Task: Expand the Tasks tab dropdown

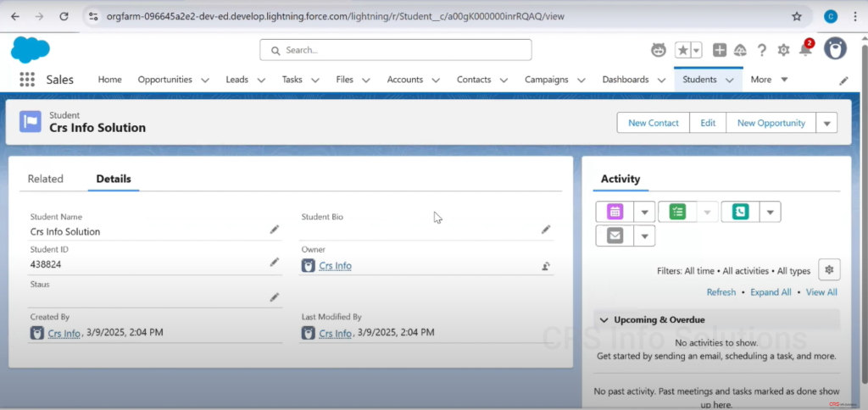Action: tap(315, 80)
